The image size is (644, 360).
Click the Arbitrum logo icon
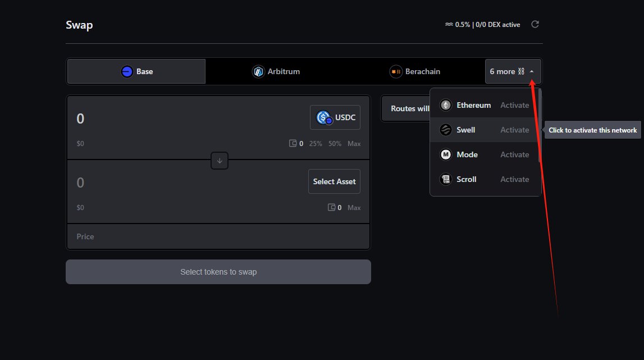258,71
